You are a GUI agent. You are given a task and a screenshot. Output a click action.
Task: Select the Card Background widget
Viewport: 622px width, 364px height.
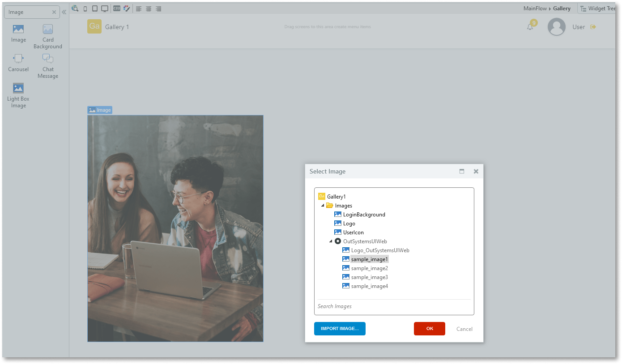[47, 36]
